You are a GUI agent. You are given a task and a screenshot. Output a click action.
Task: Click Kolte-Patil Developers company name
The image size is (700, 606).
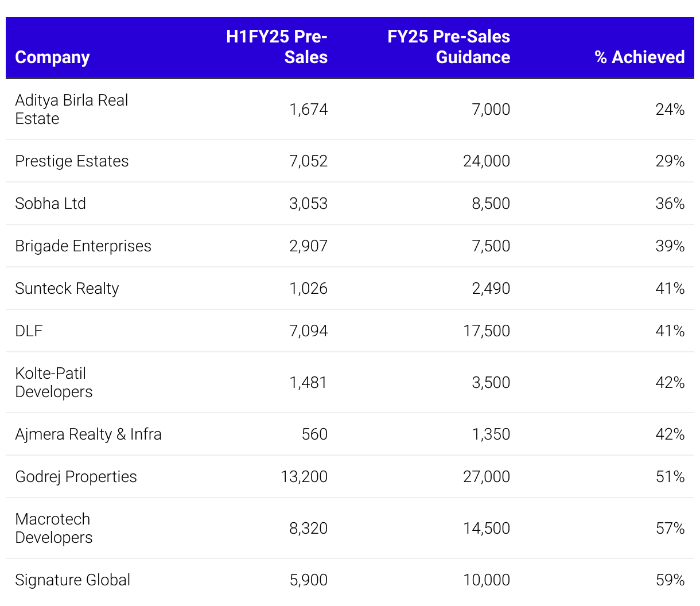54,382
